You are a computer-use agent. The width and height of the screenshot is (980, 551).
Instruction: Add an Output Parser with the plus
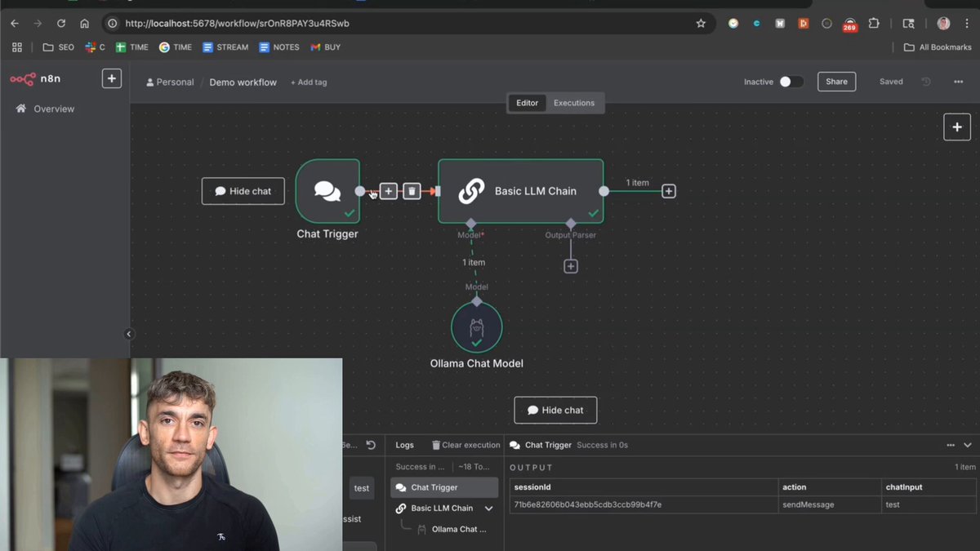(x=571, y=266)
